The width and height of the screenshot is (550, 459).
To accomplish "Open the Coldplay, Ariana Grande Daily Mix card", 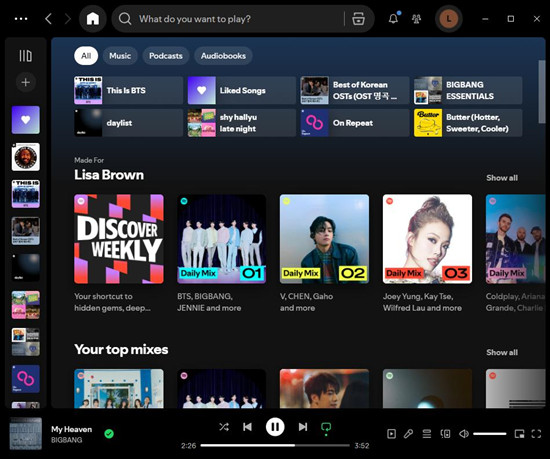I will pos(515,253).
